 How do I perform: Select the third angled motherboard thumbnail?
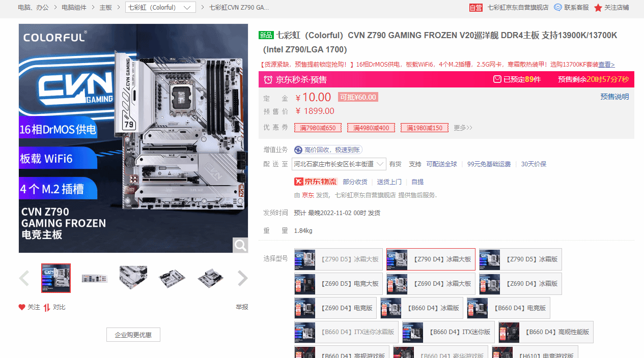tap(133, 278)
